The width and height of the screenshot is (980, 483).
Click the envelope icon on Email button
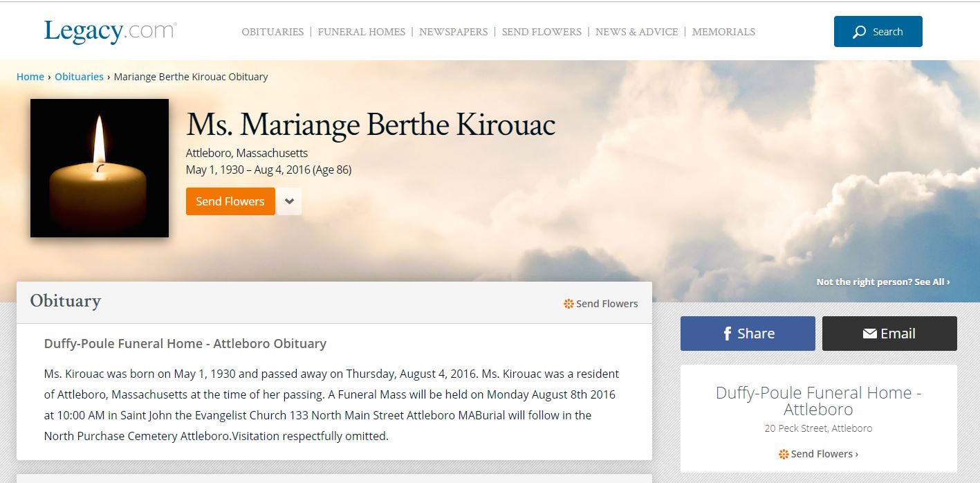869,334
